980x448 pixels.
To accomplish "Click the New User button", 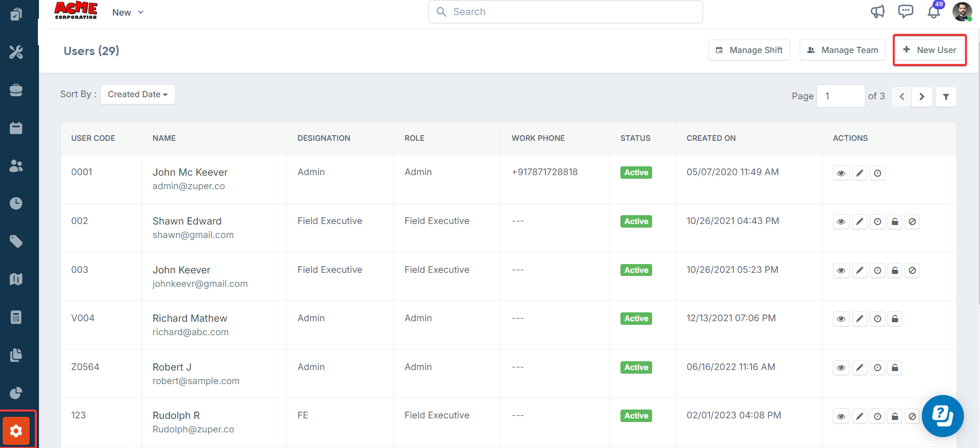I will click(929, 50).
